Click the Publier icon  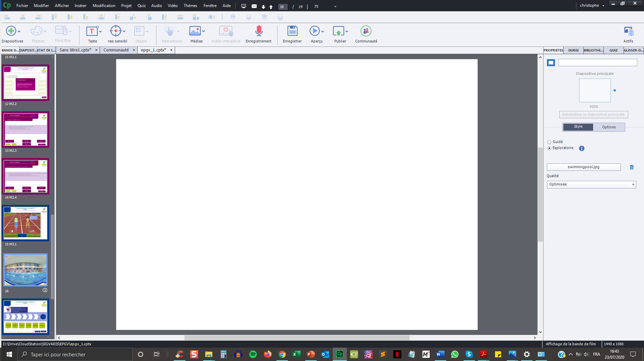click(x=338, y=31)
